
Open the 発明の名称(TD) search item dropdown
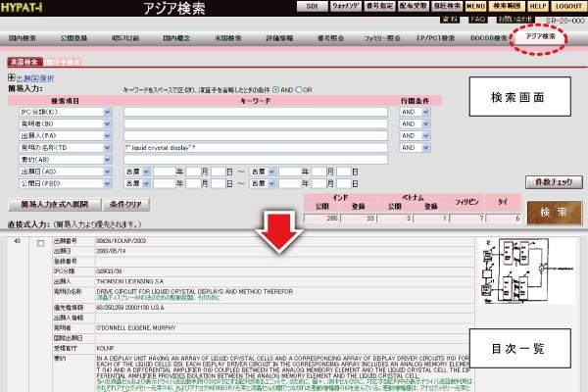(106, 147)
